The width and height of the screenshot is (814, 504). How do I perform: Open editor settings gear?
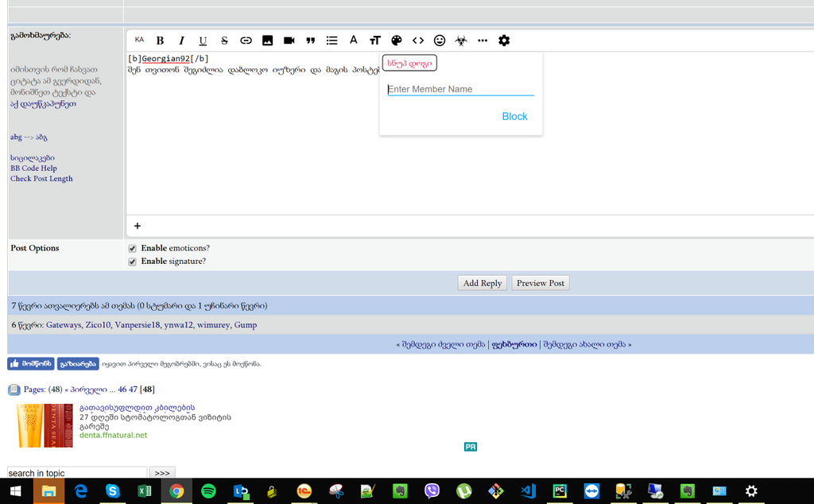504,41
